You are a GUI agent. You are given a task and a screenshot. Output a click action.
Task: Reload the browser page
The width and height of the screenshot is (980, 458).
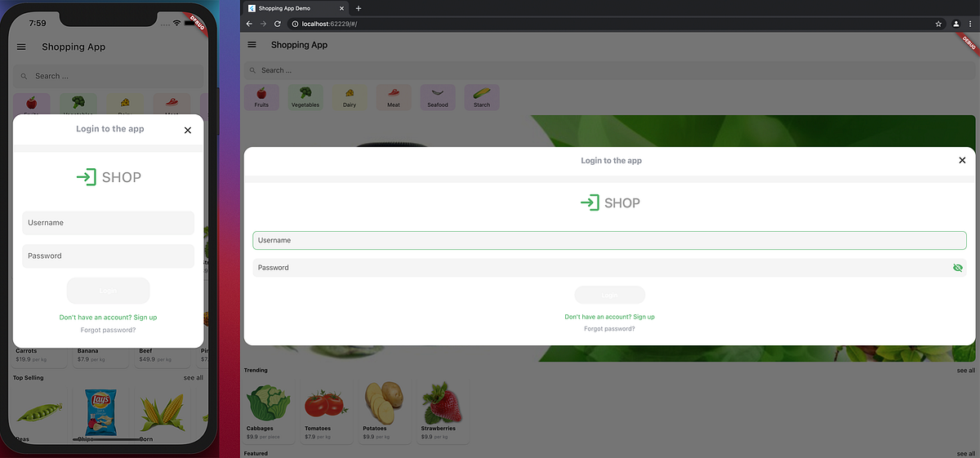pos(278,24)
